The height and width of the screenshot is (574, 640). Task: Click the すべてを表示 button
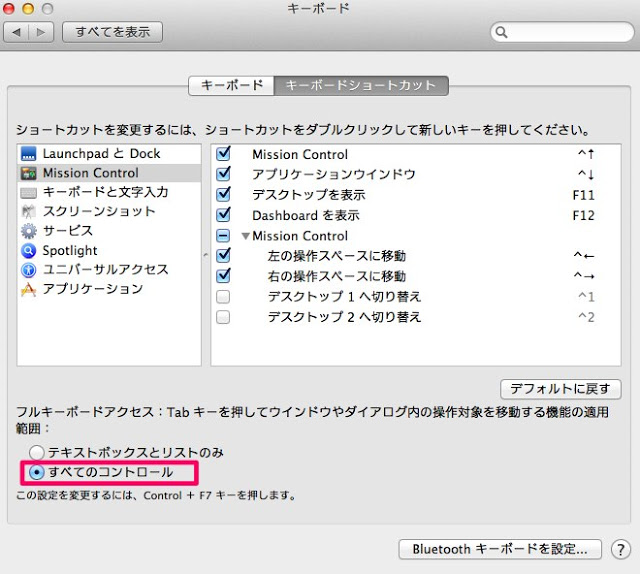113,32
